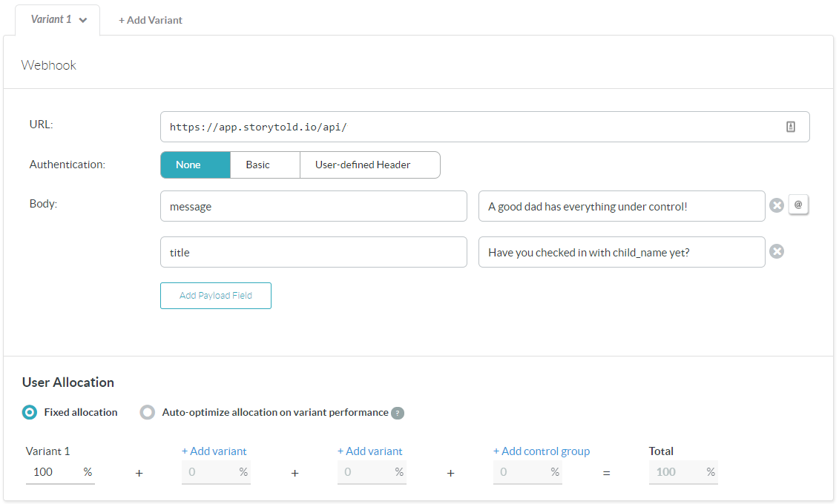Click Add Payload Field button
This screenshot has width=839, height=504.
(216, 295)
